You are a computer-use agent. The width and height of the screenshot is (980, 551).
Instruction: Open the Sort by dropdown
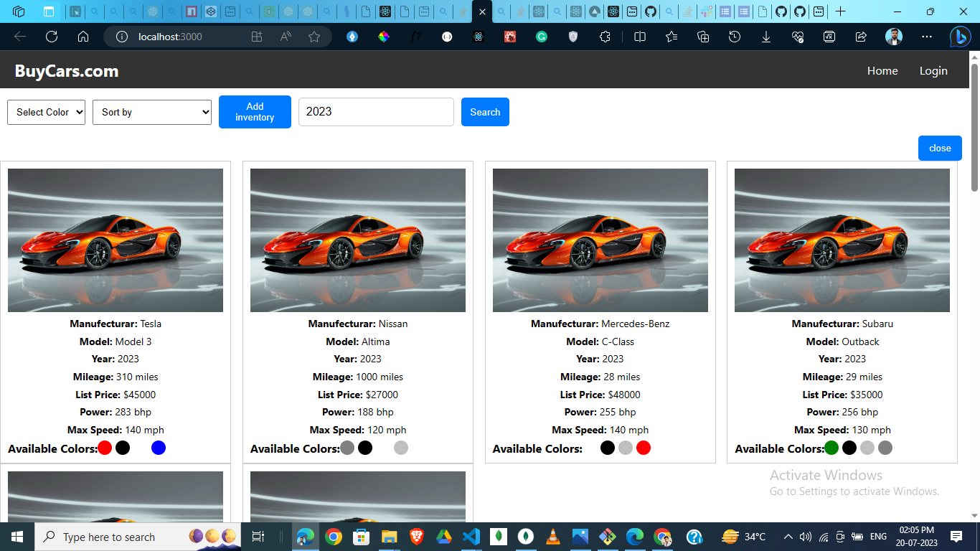[x=151, y=112]
